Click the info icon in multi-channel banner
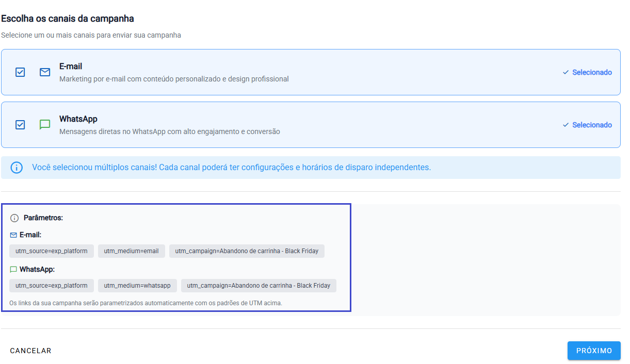 pyautogui.click(x=17, y=168)
